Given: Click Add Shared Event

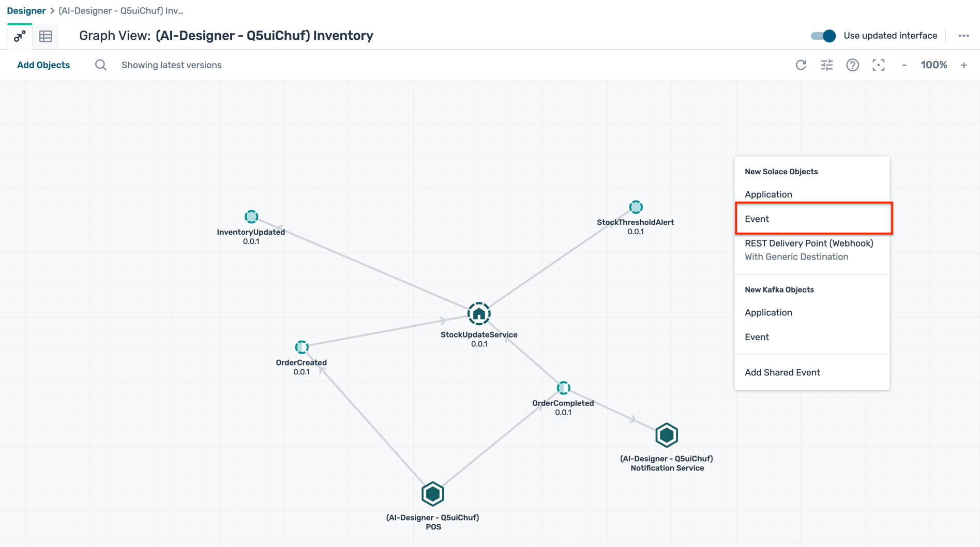Looking at the screenshot, I should 782,372.
